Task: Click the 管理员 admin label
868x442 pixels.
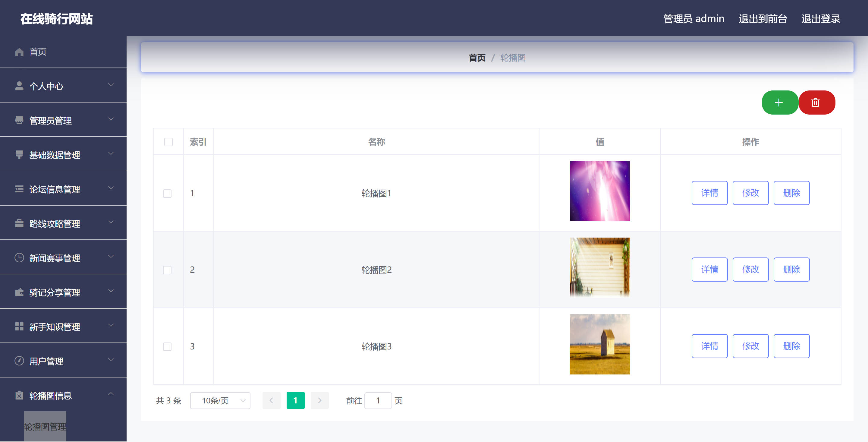Action: pos(694,19)
